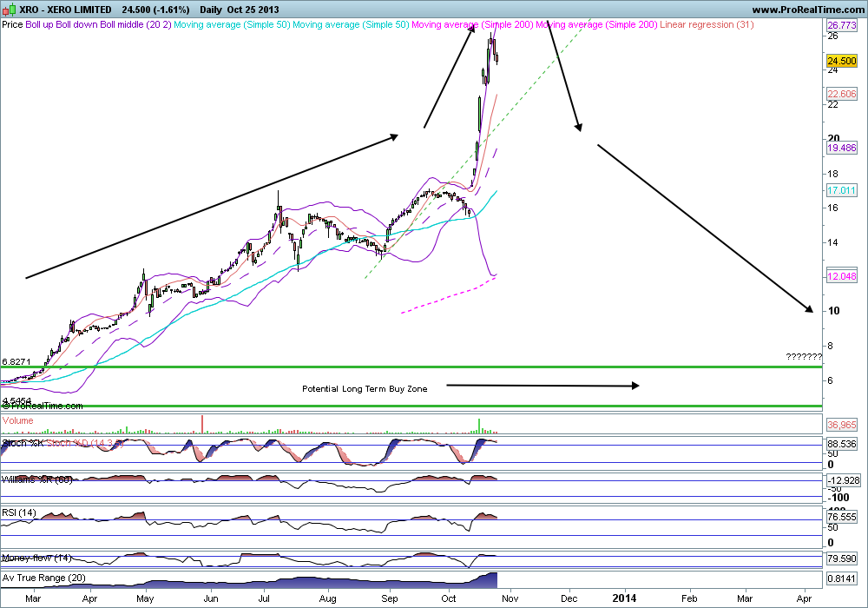The image size is (868, 608).
Task: Click the 36,965 volume value
Action: point(841,425)
